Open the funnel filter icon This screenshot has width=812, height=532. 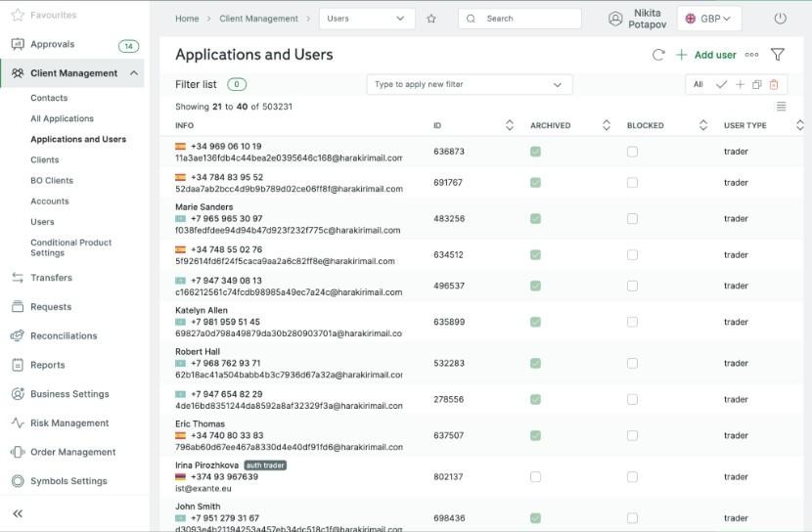tap(778, 56)
